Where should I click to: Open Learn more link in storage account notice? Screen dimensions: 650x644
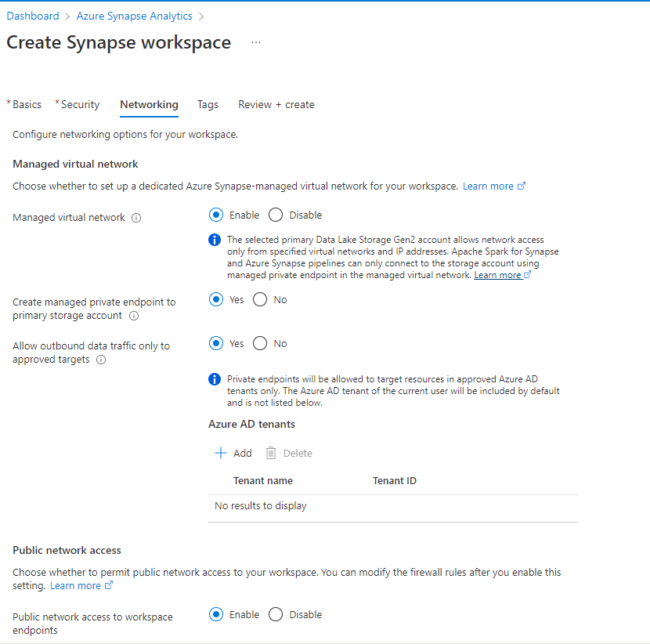(x=502, y=275)
